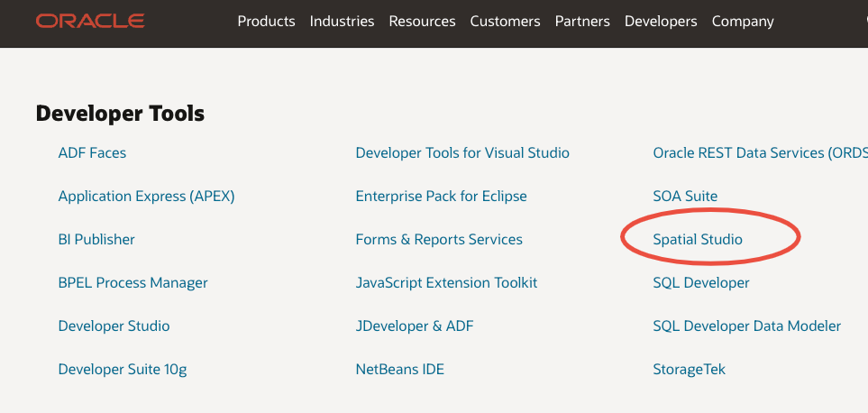Open the circled Spatial Studio link
This screenshot has width=868, height=413.
[x=698, y=240]
